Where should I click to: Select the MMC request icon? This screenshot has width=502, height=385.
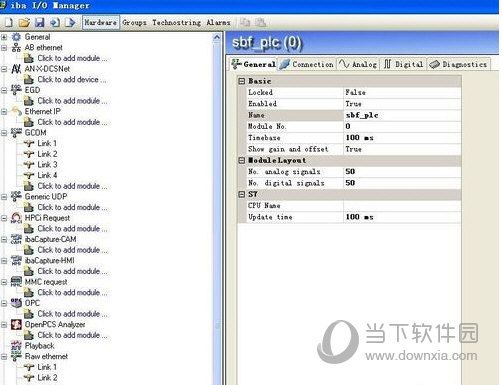click(16, 282)
